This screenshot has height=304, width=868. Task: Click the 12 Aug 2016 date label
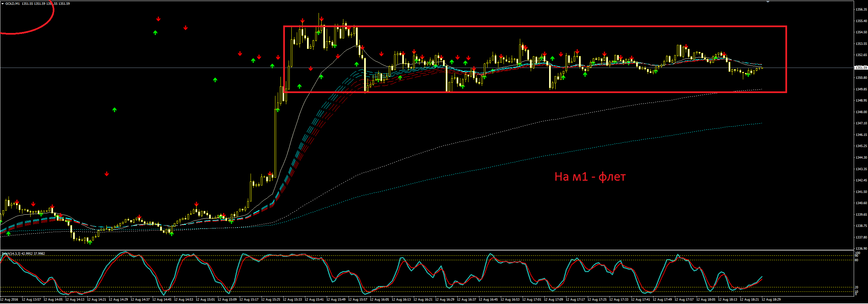point(9,300)
